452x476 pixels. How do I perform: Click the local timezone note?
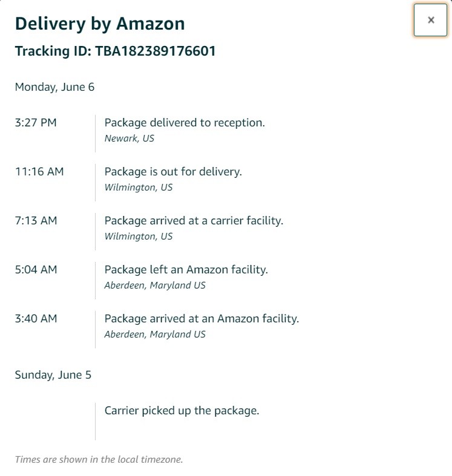(99, 459)
